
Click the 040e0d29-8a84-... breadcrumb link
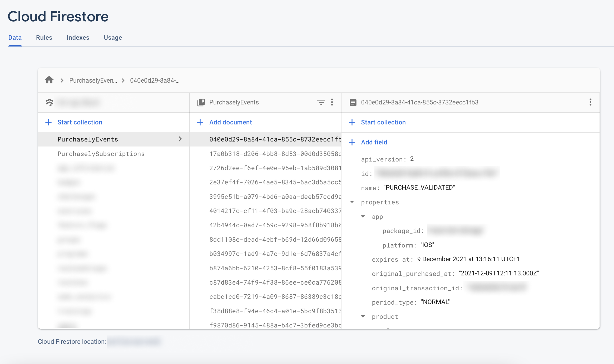pos(155,80)
